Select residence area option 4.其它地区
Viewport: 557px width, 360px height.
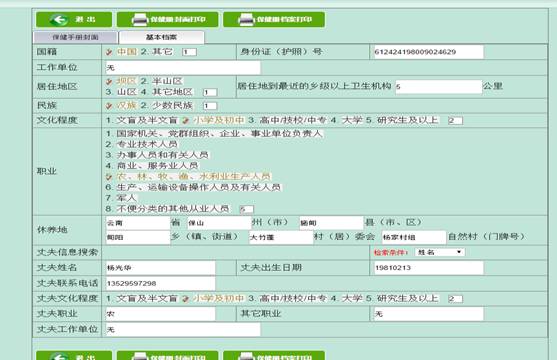(x=167, y=92)
